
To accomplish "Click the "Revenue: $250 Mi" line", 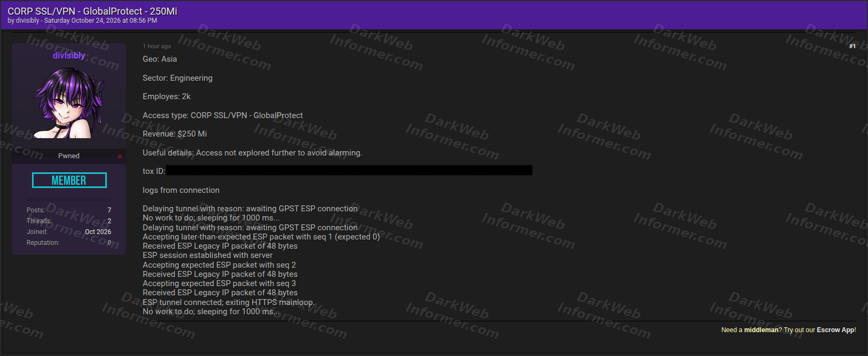I will point(175,134).
